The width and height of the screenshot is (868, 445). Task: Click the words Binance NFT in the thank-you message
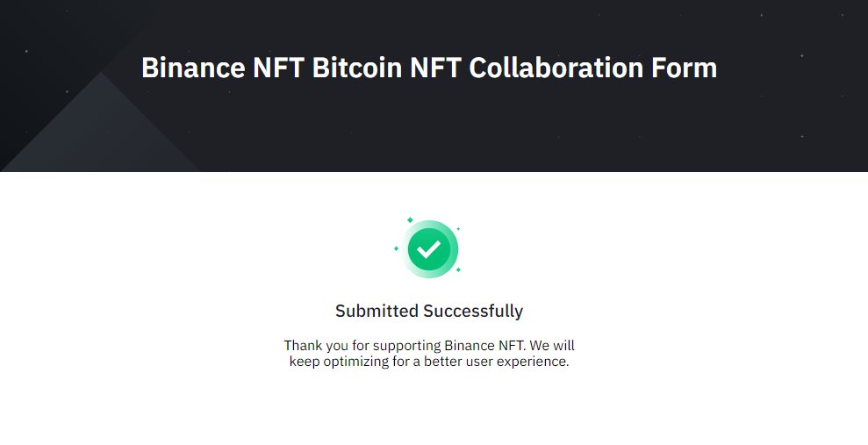(x=484, y=345)
